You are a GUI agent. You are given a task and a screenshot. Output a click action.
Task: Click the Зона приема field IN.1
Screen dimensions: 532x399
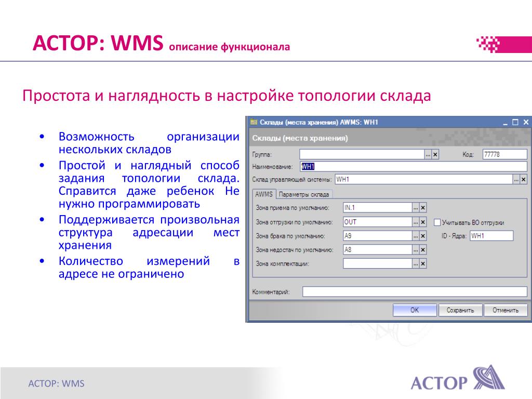pos(377,208)
